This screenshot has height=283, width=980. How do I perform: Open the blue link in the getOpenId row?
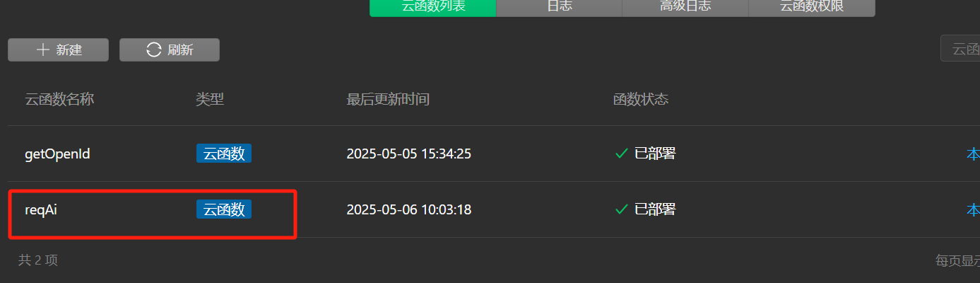pos(973,153)
